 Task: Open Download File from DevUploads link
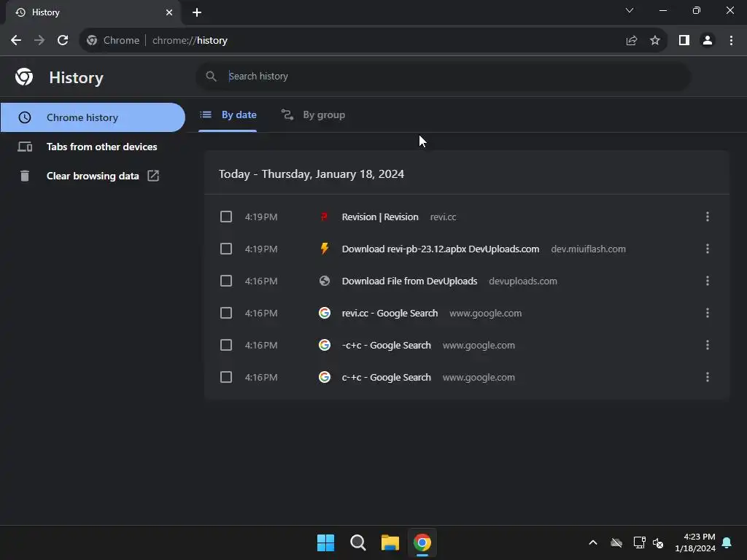point(410,281)
